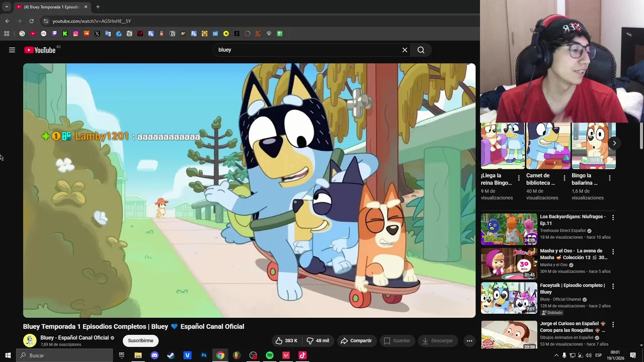Open the Instagram bookmark
This screenshot has width=644, height=362.
(x=76, y=34)
